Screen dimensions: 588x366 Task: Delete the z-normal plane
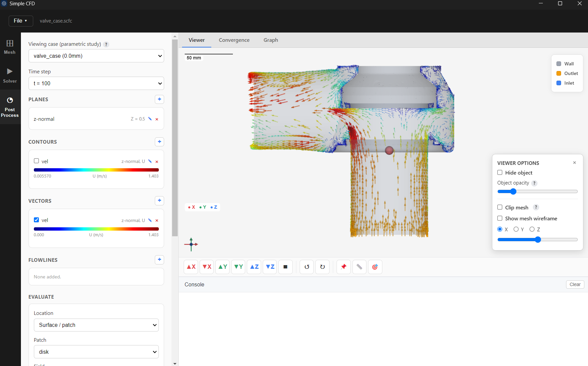157,119
